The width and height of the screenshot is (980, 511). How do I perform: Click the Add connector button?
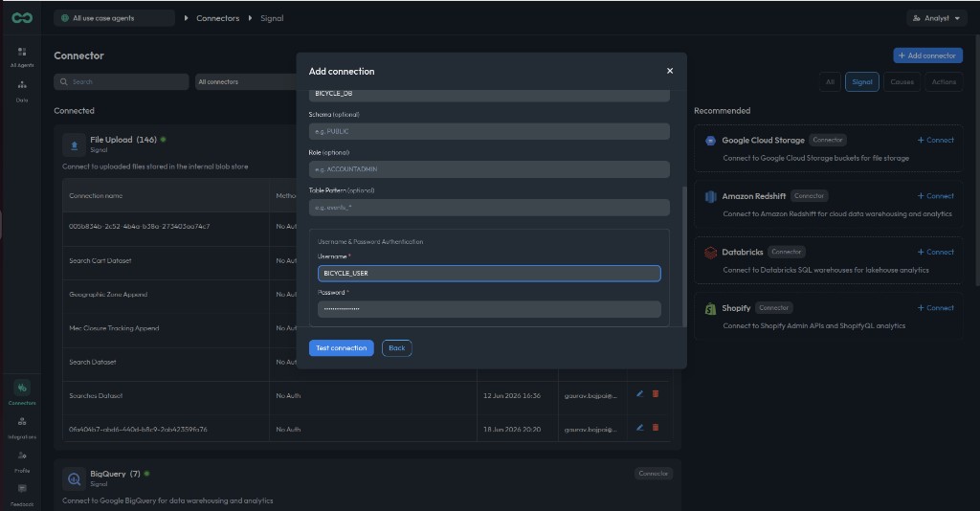tap(927, 56)
